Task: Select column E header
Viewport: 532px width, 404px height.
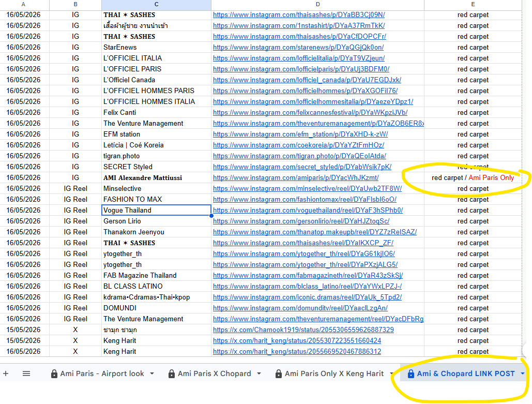Action: click(x=473, y=5)
